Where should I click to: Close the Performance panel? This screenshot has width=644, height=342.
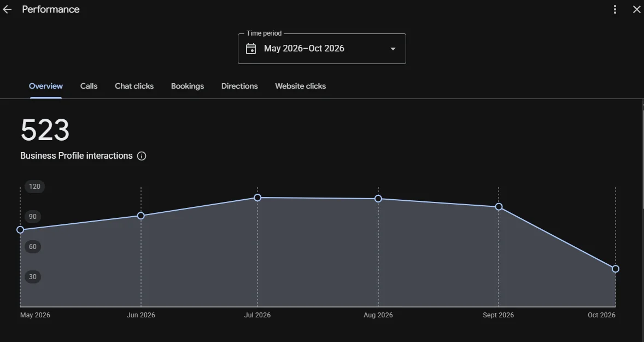(636, 9)
